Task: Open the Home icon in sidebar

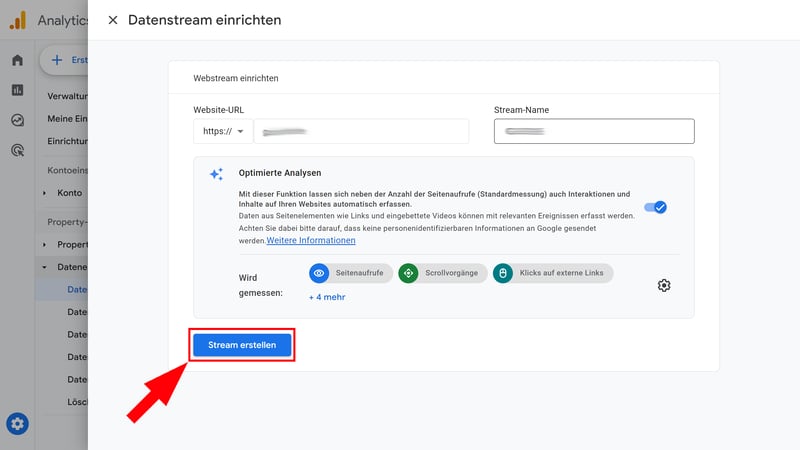Action: click(17, 60)
